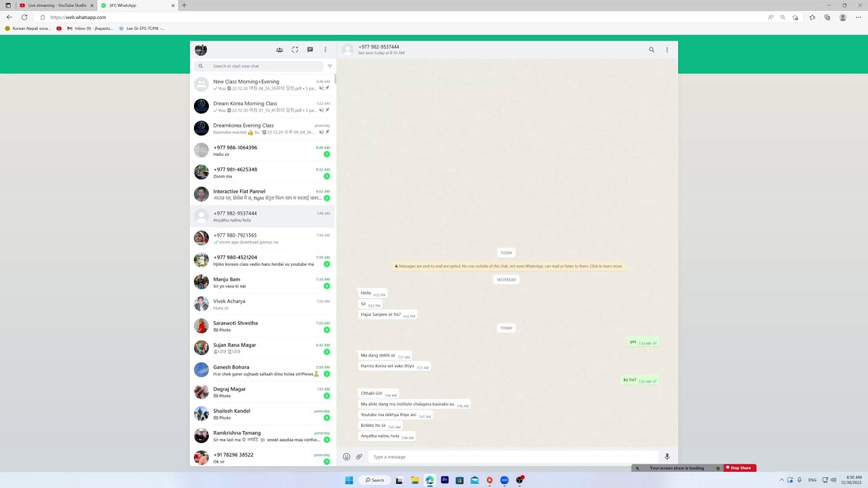Search within the open conversation
The image size is (868, 488).
(x=652, y=49)
